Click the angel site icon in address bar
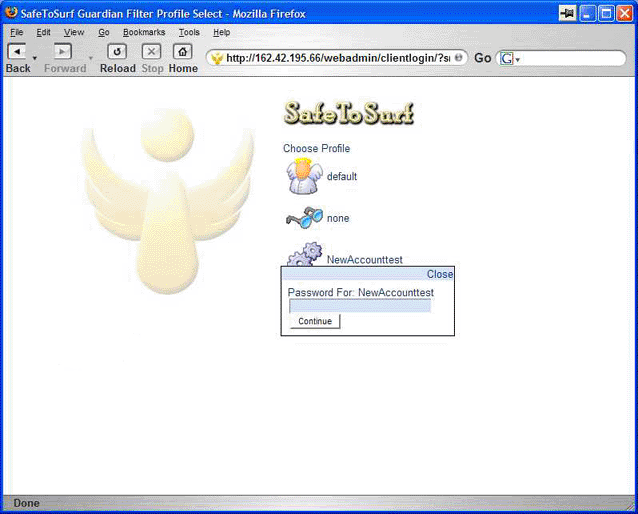Image resolution: width=638 pixels, height=514 pixels. pyautogui.click(x=217, y=58)
